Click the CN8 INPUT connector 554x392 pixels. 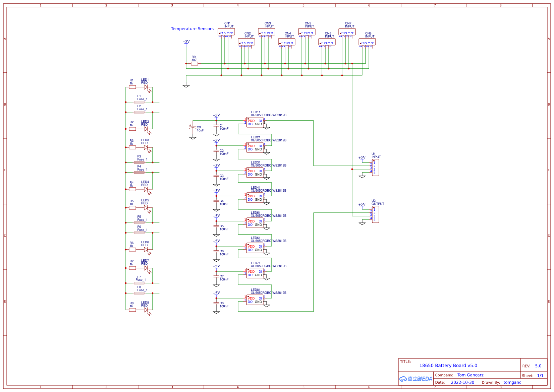pyautogui.click(x=368, y=42)
